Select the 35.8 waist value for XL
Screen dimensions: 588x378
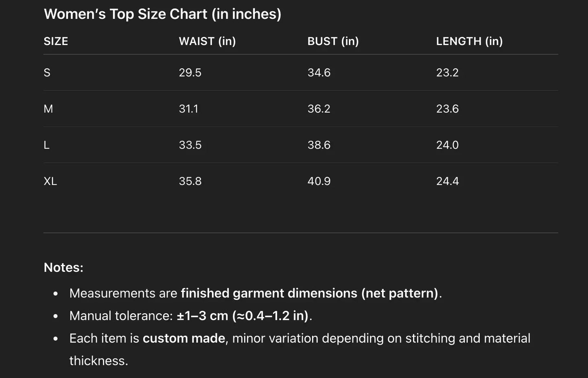(x=190, y=181)
